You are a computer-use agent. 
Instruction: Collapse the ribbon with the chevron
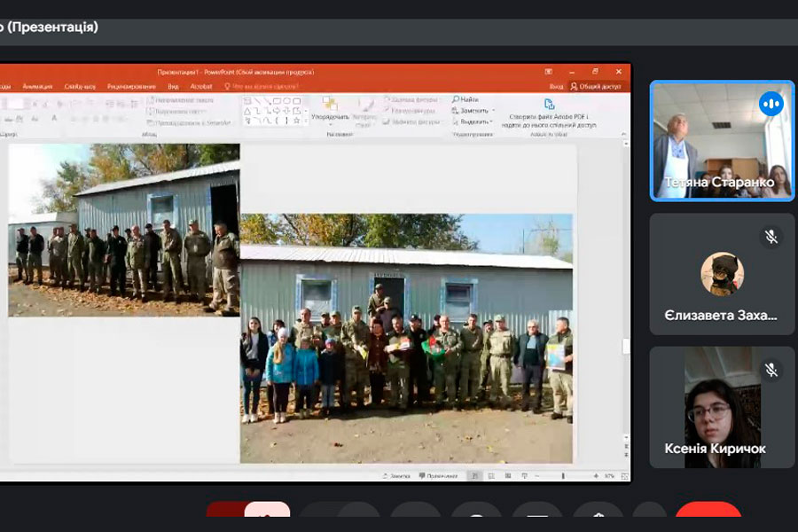tap(624, 134)
